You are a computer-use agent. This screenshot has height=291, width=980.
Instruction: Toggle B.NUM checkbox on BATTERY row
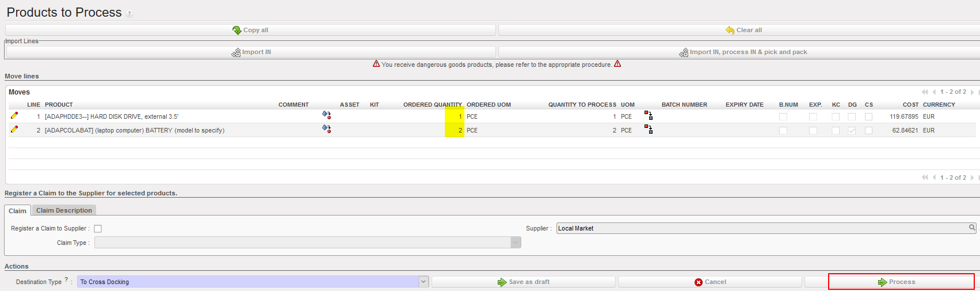[783, 131]
